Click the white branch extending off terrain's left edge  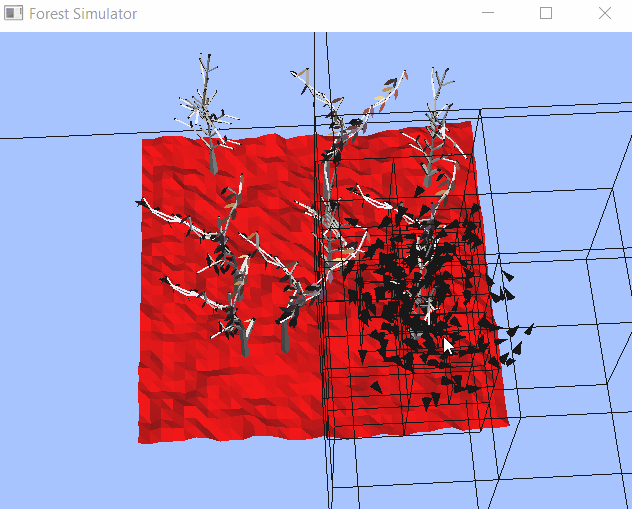click(150, 206)
